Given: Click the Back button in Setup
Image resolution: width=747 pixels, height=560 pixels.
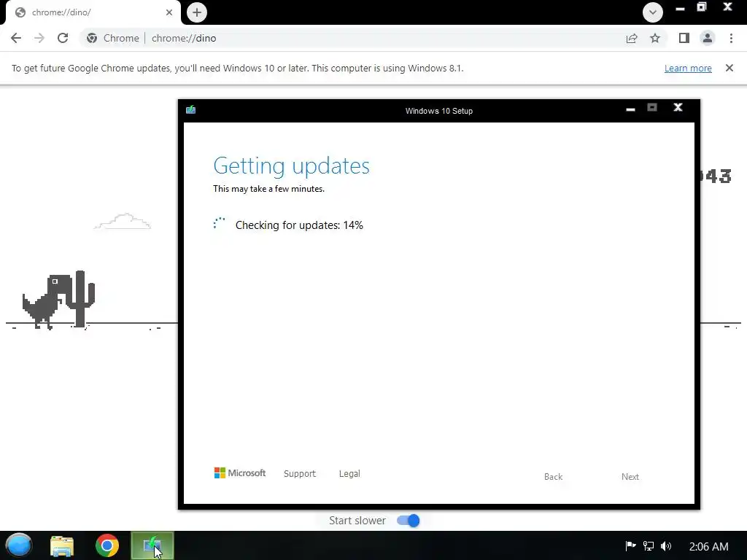Looking at the screenshot, I should pos(553,477).
